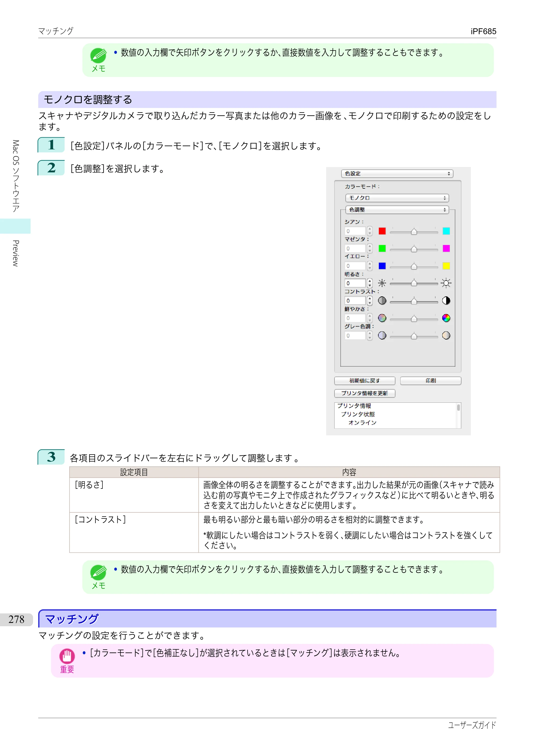Click the green pencil メモ icon at top
The width and height of the screenshot is (535, 756).
(x=98, y=56)
